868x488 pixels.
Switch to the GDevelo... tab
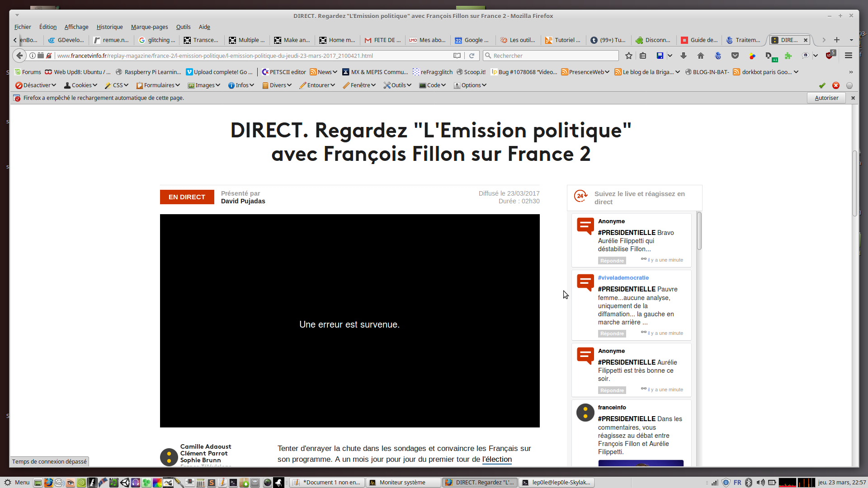pos(66,40)
